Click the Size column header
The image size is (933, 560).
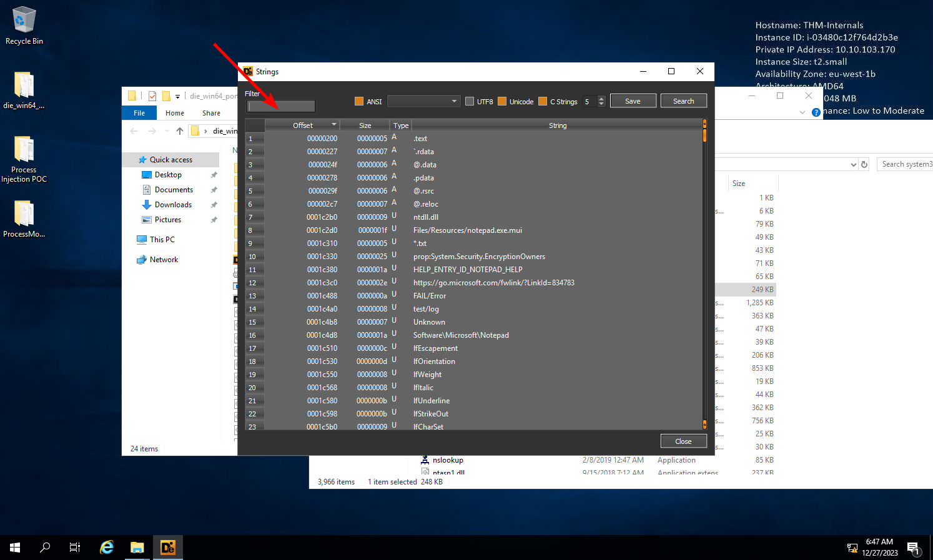pos(365,125)
